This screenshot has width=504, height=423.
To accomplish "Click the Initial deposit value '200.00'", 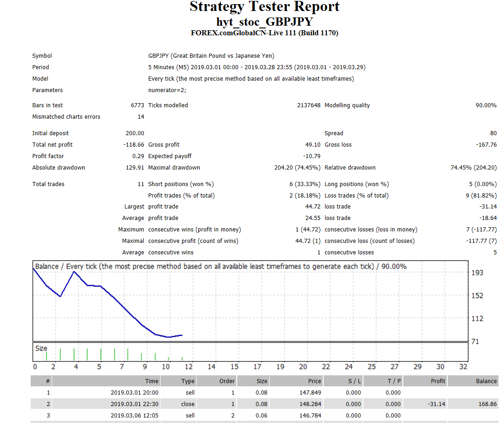I will (135, 133).
